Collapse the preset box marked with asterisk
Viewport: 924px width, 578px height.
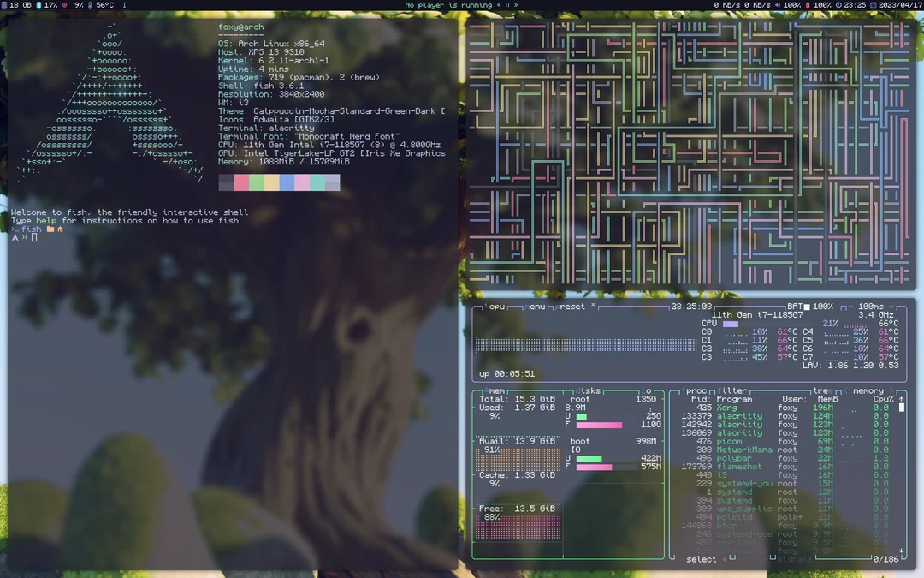pos(593,306)
